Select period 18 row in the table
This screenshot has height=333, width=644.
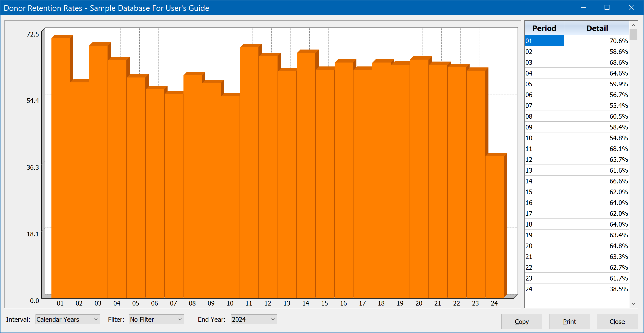[577, 224]
